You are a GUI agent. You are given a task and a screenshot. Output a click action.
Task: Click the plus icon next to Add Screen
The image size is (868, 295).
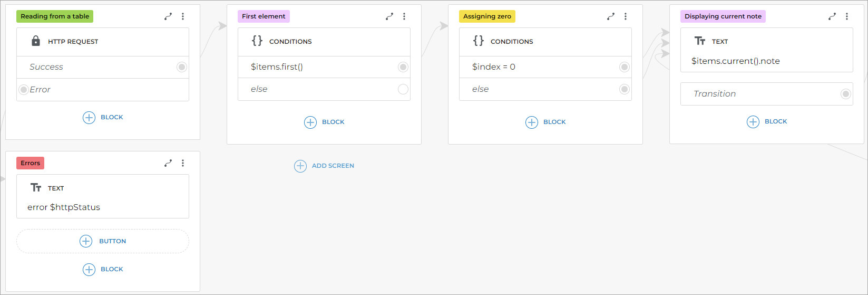(300, 166)
